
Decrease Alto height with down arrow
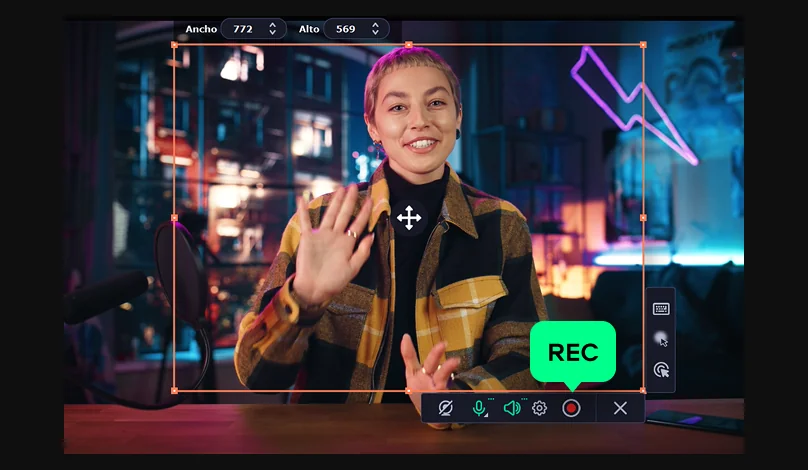click(x=376, y=32)
